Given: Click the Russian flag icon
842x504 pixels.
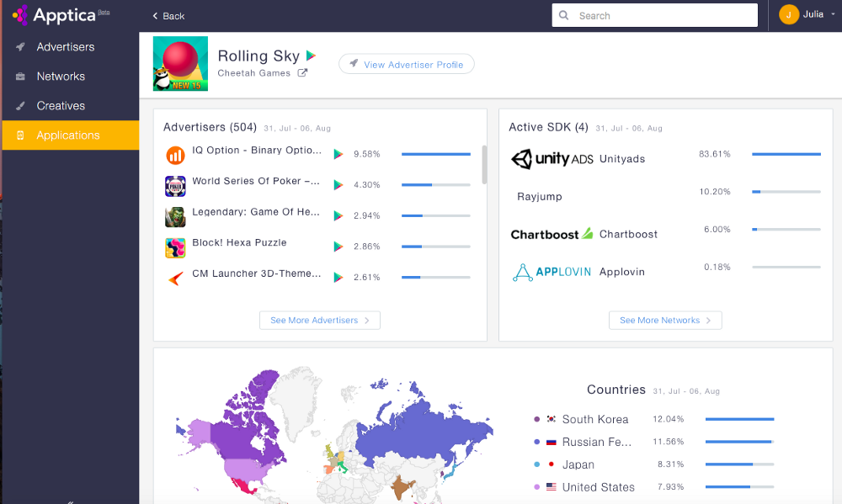Looking at the screenshot, I should coord(551,442).
